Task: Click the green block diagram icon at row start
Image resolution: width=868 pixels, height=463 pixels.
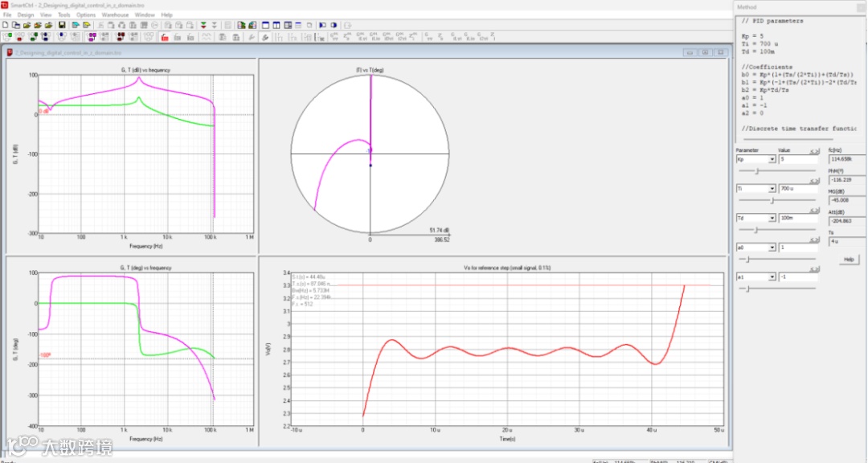Action: coord(7,36)
